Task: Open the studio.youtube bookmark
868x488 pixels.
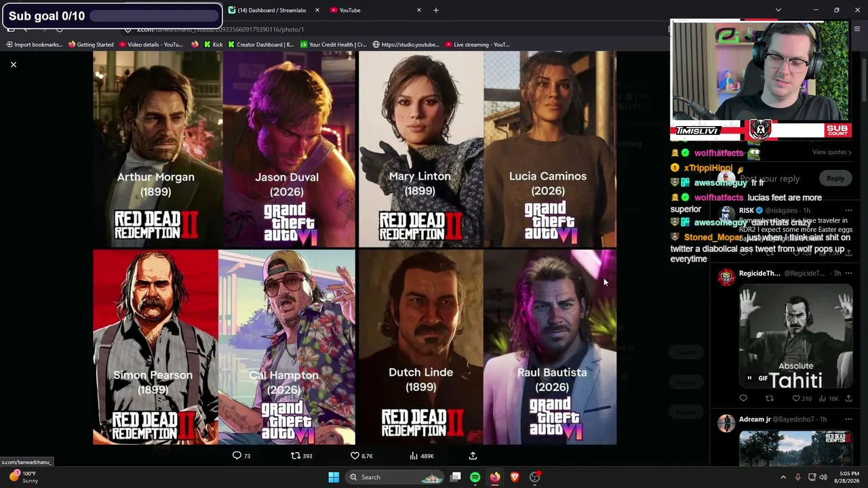Action: click(406, 45)
